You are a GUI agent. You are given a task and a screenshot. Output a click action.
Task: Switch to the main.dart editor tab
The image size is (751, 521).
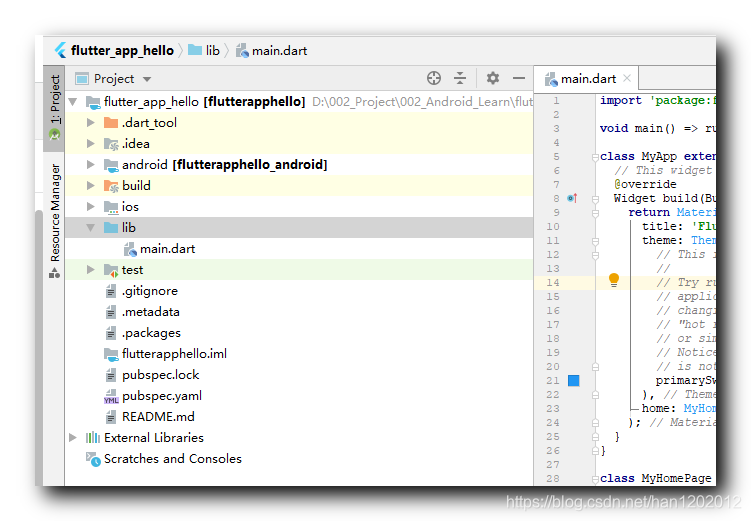[588, 79]
